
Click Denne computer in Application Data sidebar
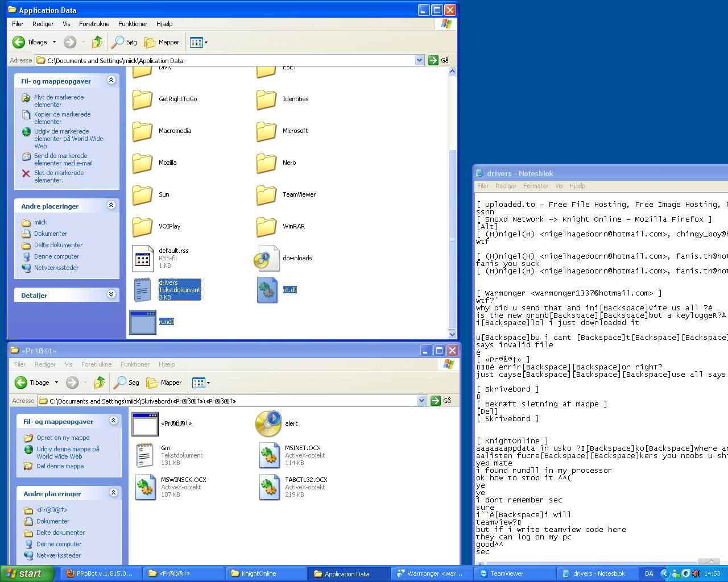point(56,256)
